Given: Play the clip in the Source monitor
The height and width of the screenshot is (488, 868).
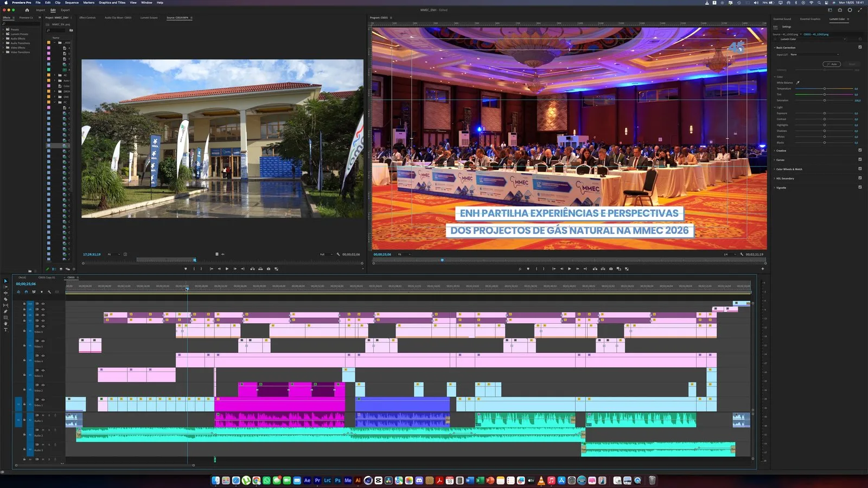Looking at the screenshot, I should pos(227,268).
